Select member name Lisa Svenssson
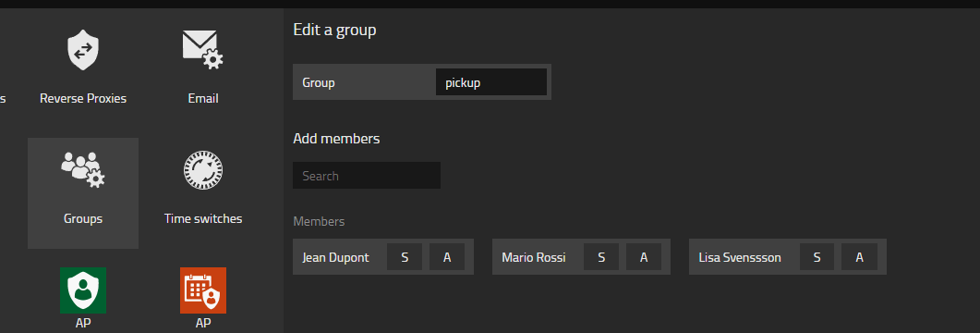Viewport: 980px width, 333px height. (740, 257)
